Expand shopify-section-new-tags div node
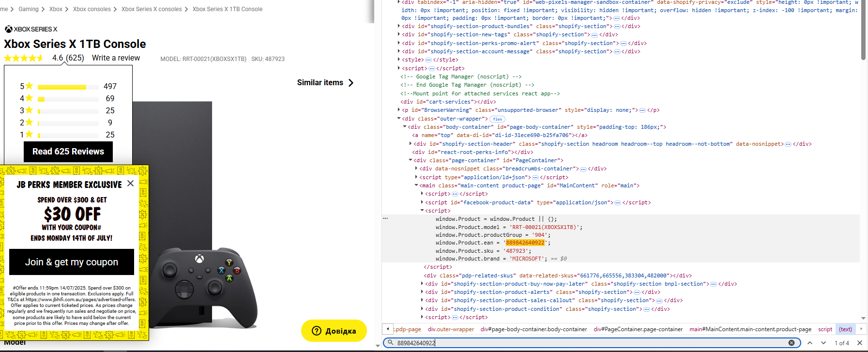868x352 pixels. (399, 34)
